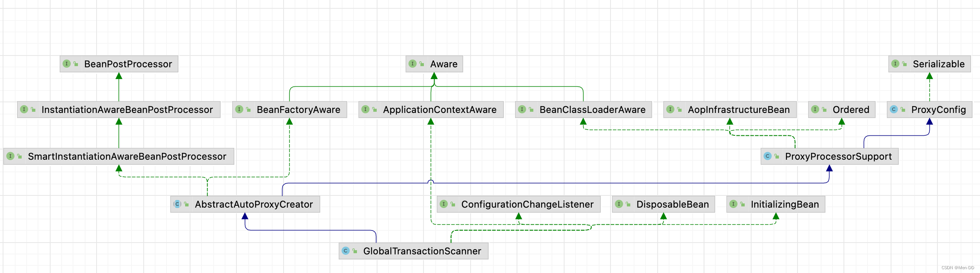Select the ConfigurationChangeListener node label
This screenshot has width=980, height=273.
point(527,205)
